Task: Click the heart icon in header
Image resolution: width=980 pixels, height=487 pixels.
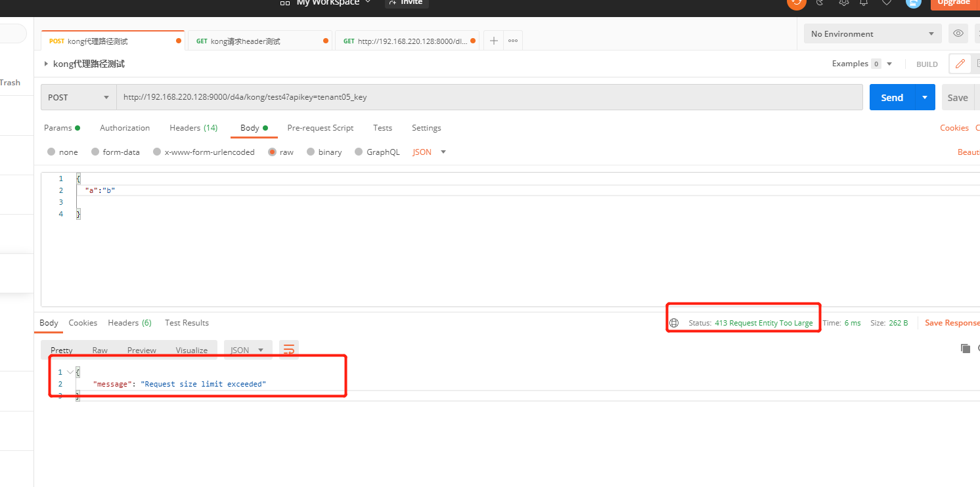Action: 887,3
